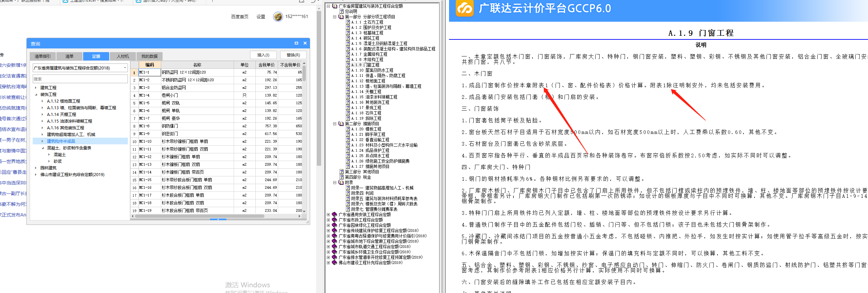Open 设置 link on Baidu page

261,17
